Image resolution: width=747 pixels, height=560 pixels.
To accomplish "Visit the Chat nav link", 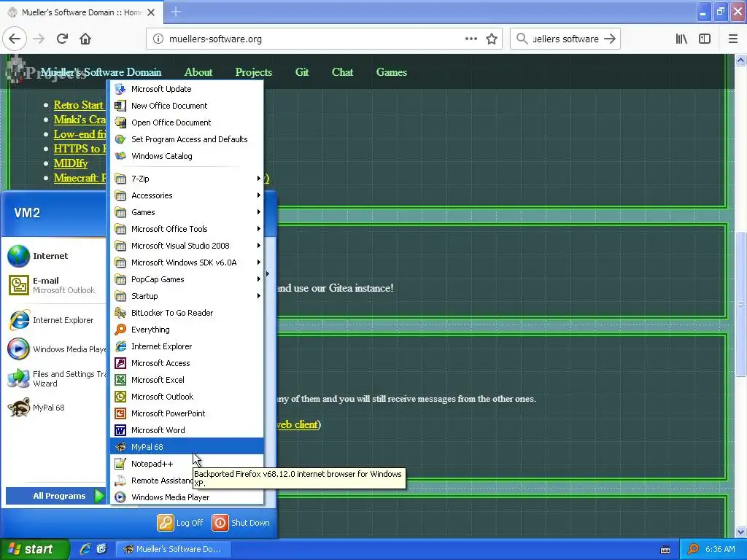I will pos(343,72).
